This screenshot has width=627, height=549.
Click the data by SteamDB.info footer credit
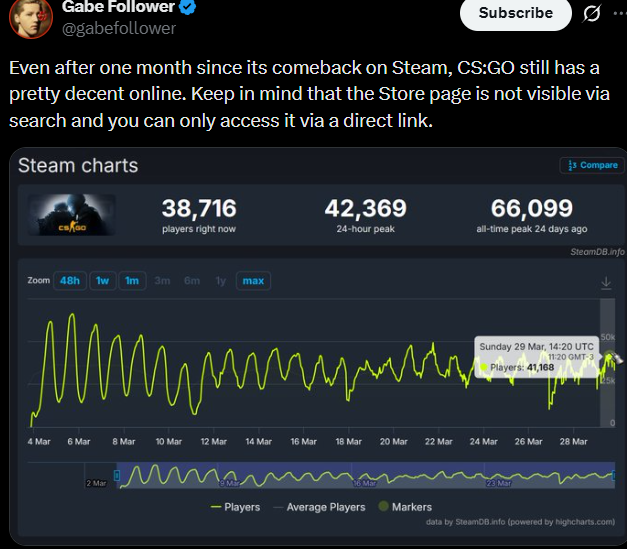tap(520, 522)
